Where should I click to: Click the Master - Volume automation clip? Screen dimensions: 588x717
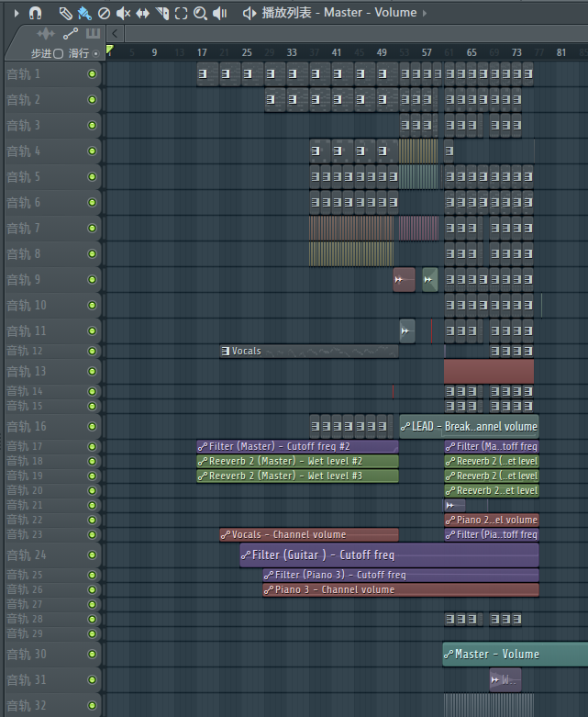[x=514, y=654]
